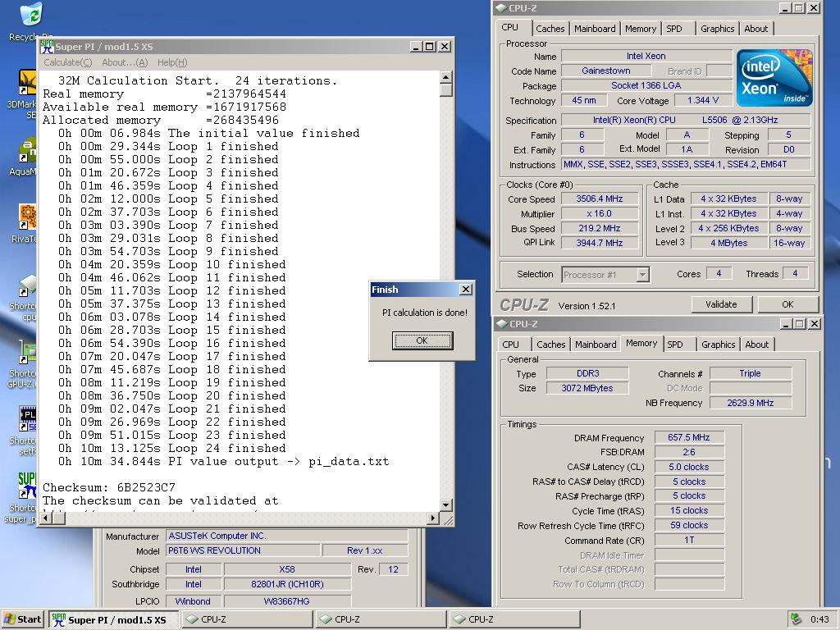Open the Recycle Bin desktop icon
This screenshot has width=840, height=630.
point(30,15)
